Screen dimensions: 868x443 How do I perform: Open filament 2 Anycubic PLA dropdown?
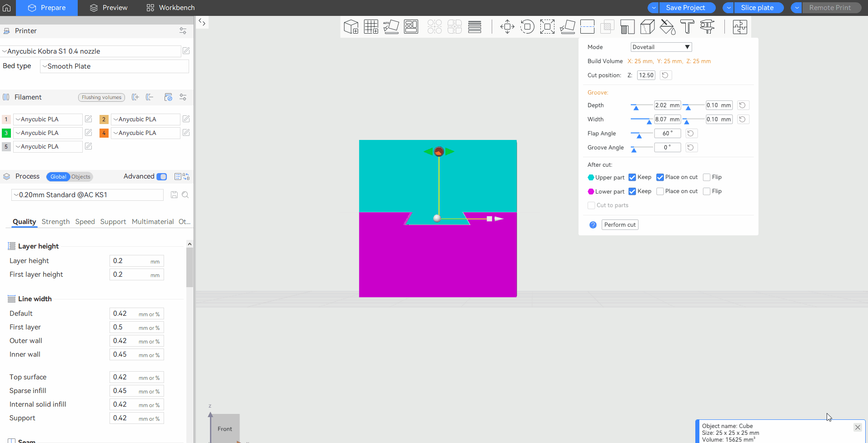(145, 119)
